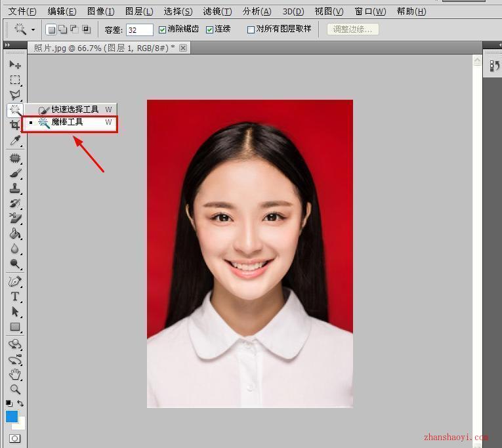Click the white background color swatch
Image resolution: width=502 pixels, height=448 pixels.
click(x=20, y=425)
